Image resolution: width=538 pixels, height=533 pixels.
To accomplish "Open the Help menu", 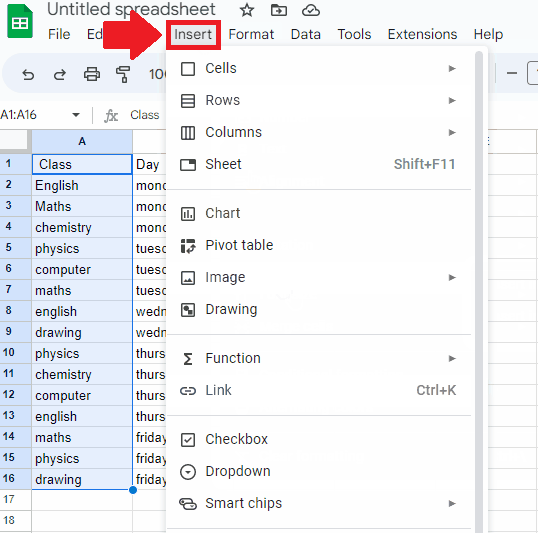I will (x=488, y=34).
